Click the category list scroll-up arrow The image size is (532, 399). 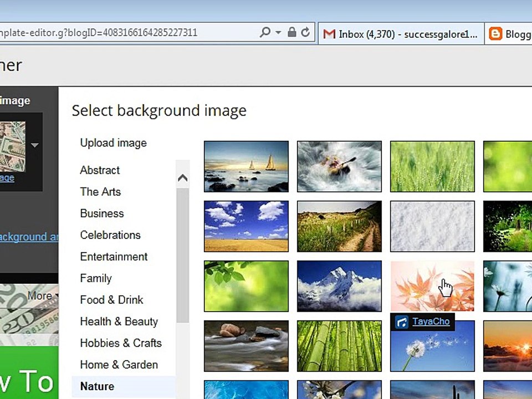[182, 178]
